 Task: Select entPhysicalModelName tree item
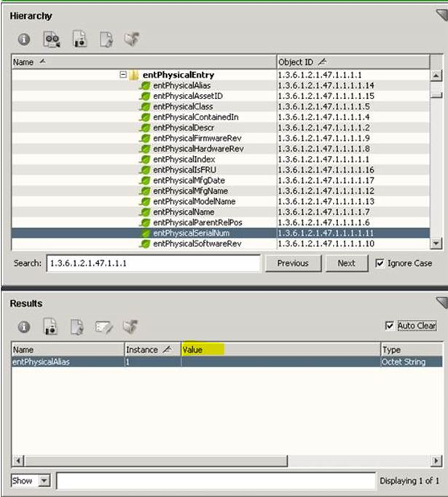pos(194,201)
